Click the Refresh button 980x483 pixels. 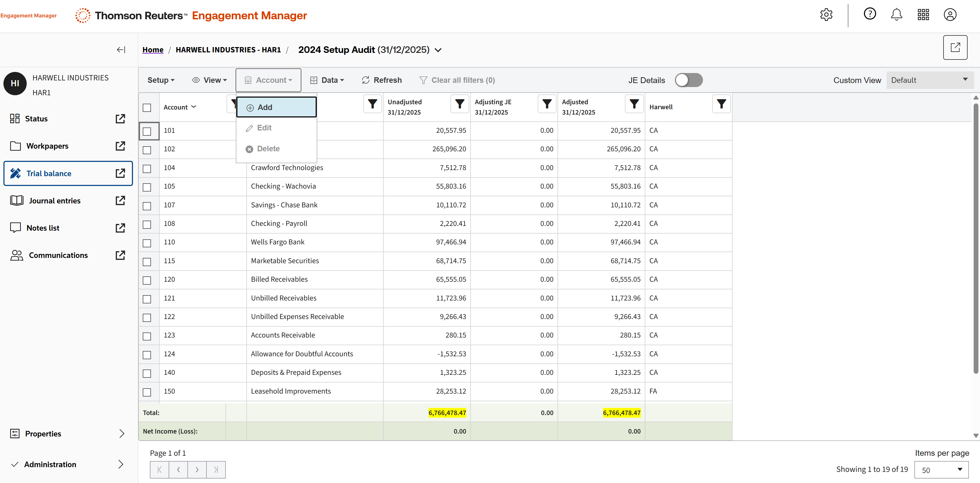381,80
